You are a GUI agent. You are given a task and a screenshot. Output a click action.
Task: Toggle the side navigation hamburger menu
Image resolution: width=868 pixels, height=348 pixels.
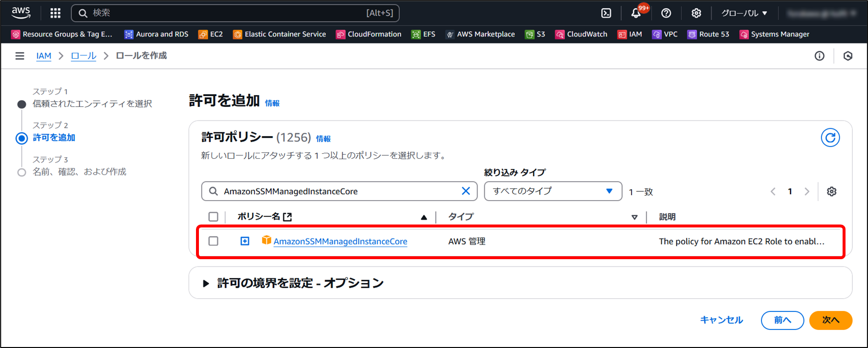20,56
